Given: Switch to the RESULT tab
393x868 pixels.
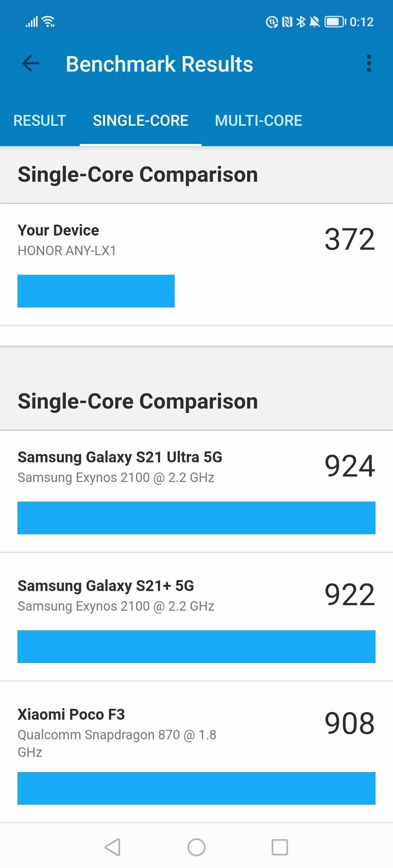Looking at the screenshot, I should (x=40, y=121).
